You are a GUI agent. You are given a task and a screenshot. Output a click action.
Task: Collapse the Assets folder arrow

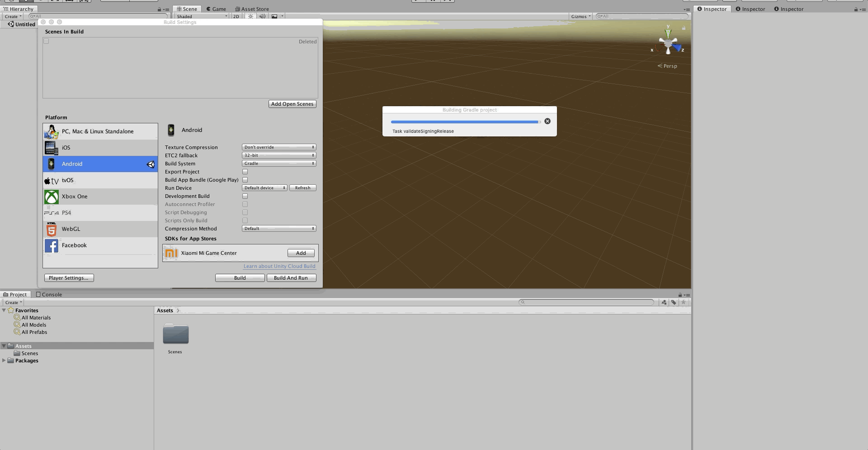(4, 346)
